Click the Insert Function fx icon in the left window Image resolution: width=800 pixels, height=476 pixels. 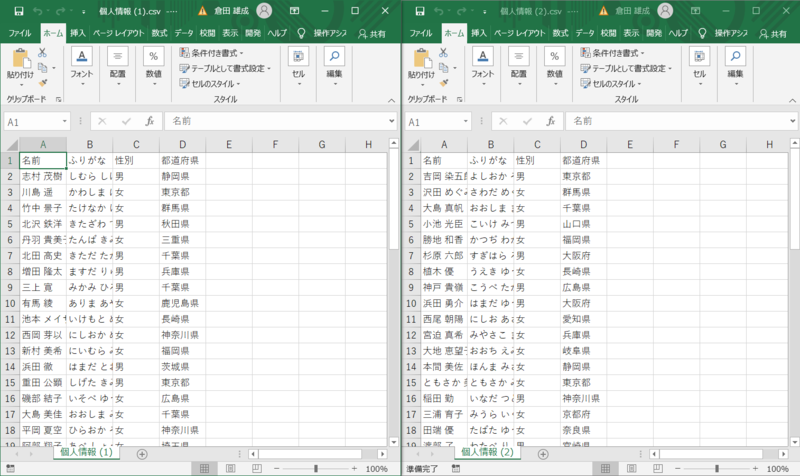point(149,121)
